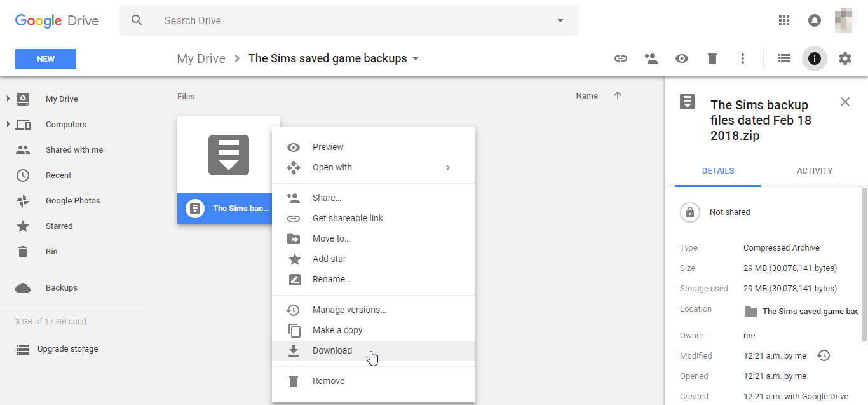Go to My Drive breadcrumb
This screenshot has height=405, width=868.
[201, 58]
